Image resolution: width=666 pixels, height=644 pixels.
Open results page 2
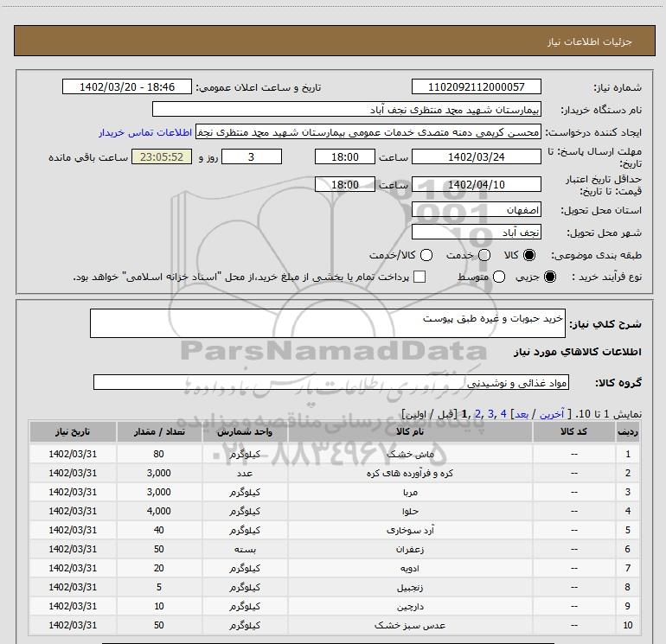(477, 414)
